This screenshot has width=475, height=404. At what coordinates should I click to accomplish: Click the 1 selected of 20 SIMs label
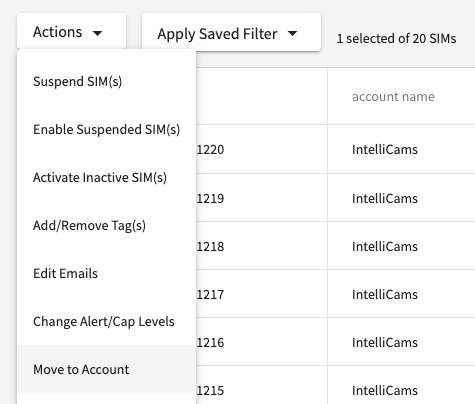pos(396,39)
